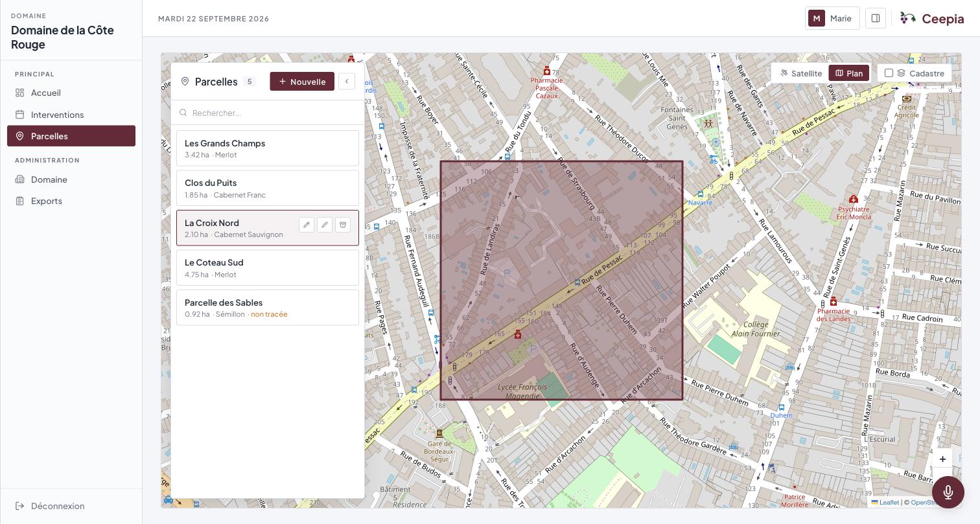This screenshot has height=524, width=980.
Task: Select the Le Coteau Sud parcel
Action: click(268, 268)
